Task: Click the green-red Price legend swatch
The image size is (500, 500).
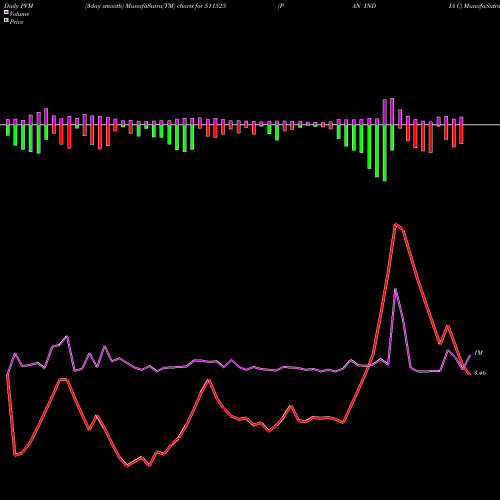Action: tap(6, 21)
